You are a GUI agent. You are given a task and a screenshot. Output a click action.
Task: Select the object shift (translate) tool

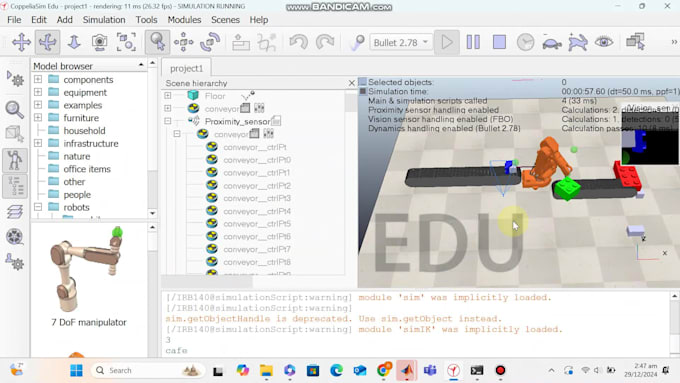(183, 43)
